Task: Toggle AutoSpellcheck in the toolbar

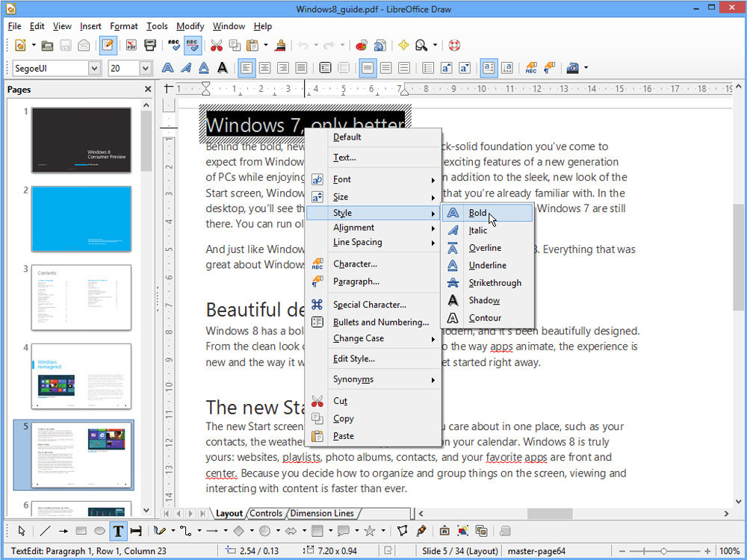Action: click(x=193, y=46)
